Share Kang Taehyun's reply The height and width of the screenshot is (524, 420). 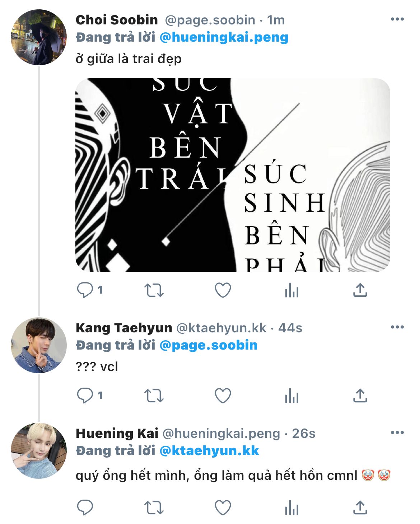(x=360, y=396)
